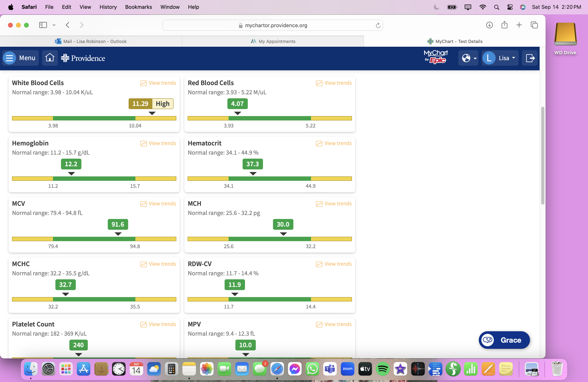Open the Bookmarks menu
588x382 pixels.
tap(138, 7)
